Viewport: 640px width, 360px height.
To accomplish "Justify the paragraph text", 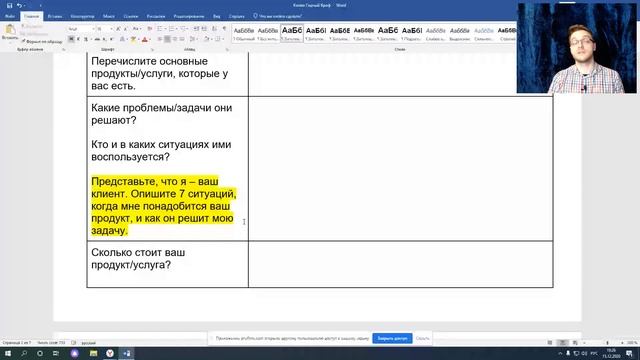I will 182,39.
